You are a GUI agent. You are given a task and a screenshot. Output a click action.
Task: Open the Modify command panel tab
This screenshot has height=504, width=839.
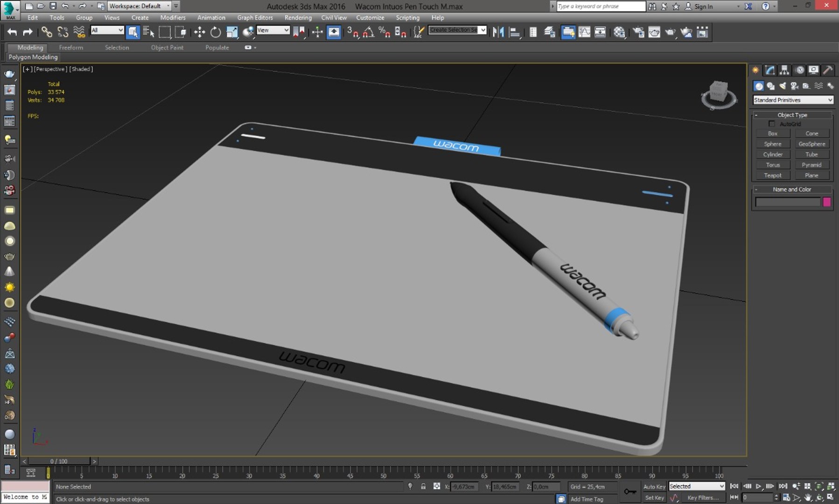pos(770,70)
